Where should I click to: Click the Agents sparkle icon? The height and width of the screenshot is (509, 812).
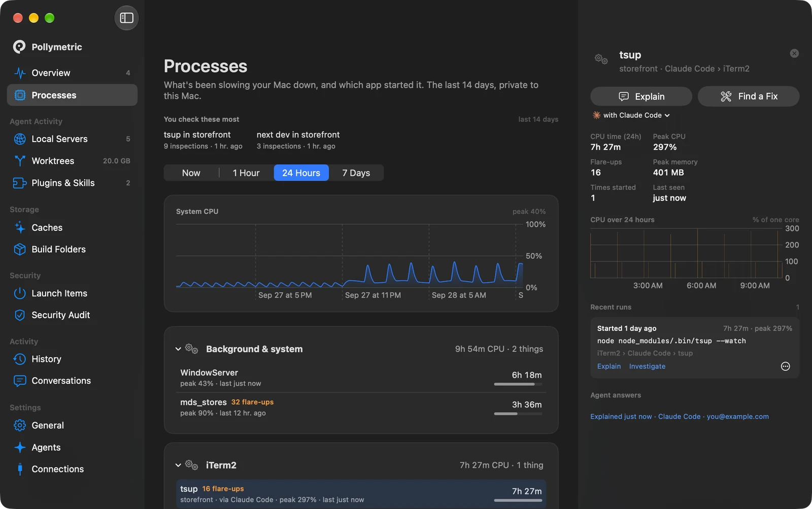click(x=20, y=448)
